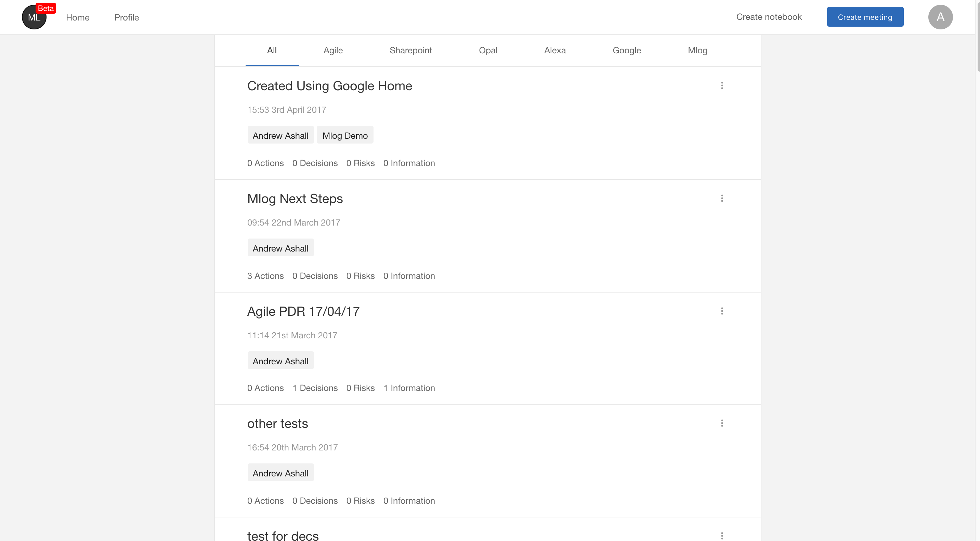Click the ML Beta logo icon
The width and height of the screenshot is (980, 541).
34,17
